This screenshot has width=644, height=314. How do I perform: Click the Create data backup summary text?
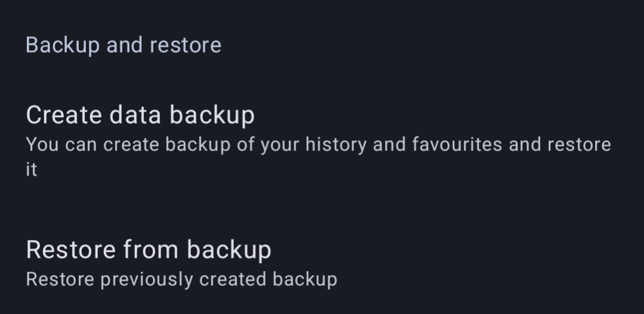coord(318,145)
